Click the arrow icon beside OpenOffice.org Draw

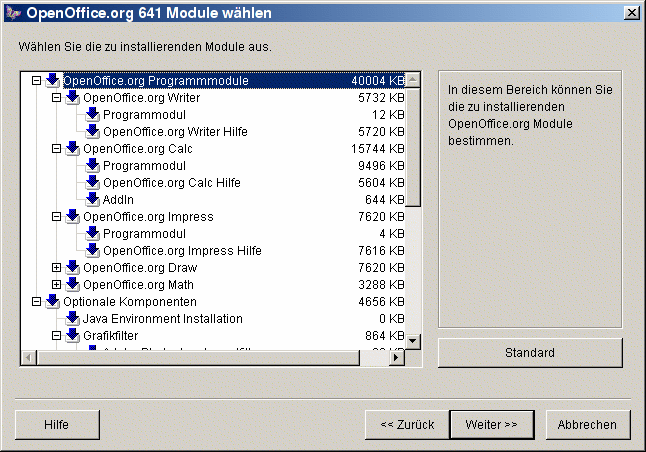pos(72,268)
